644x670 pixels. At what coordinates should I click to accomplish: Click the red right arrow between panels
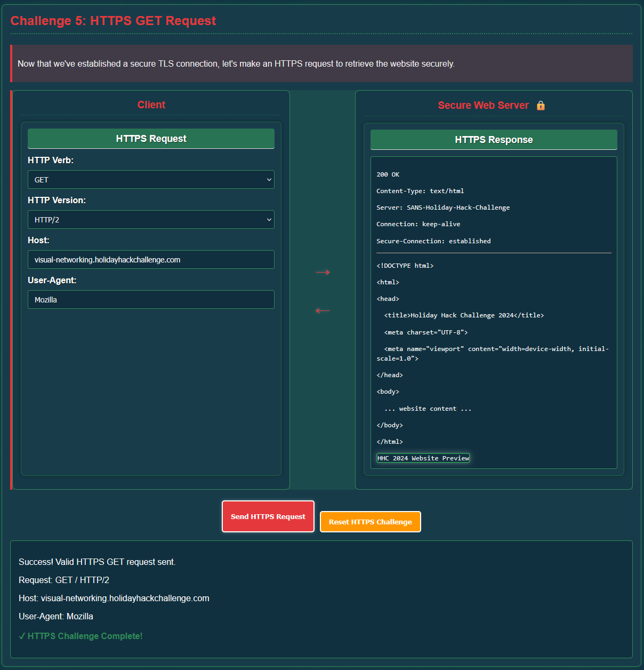point(322,272)
